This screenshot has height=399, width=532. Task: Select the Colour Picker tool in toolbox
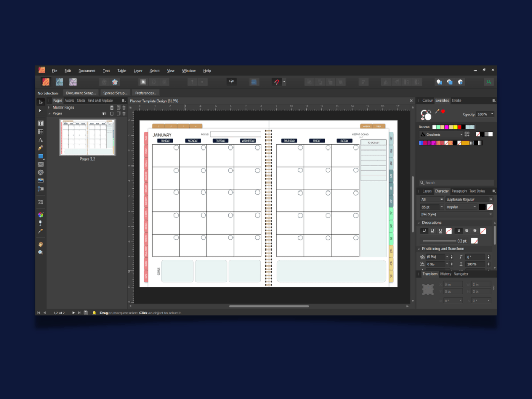click(40, 231)
